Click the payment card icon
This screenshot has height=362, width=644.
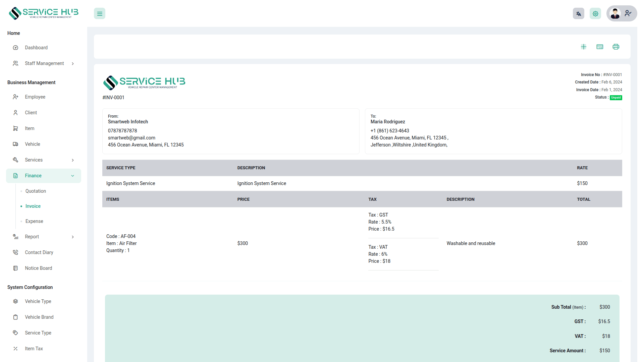[600, 47]
